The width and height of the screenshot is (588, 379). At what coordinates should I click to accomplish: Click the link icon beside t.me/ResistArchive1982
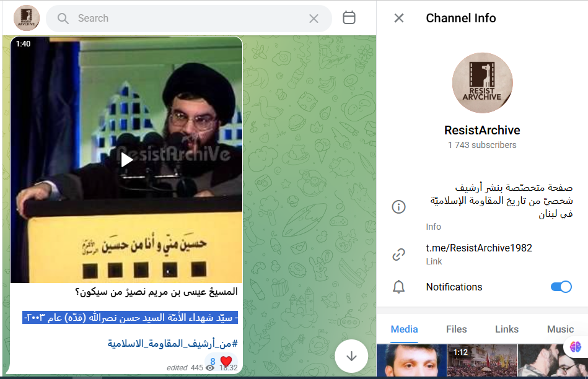point(399,254)
